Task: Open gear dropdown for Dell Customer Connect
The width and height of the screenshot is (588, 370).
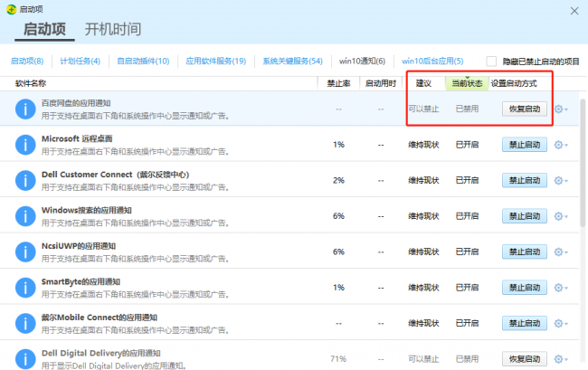Action: (x=561, y=180)
